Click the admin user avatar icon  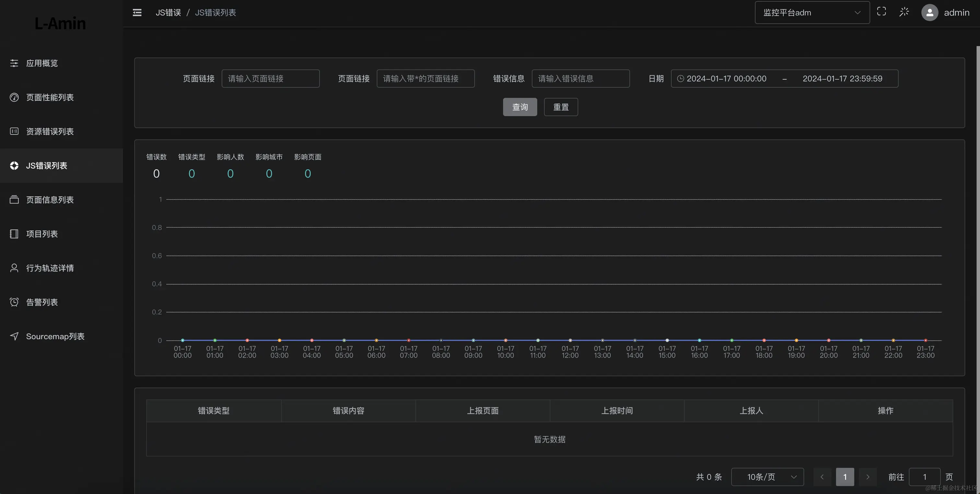(929, 13)
